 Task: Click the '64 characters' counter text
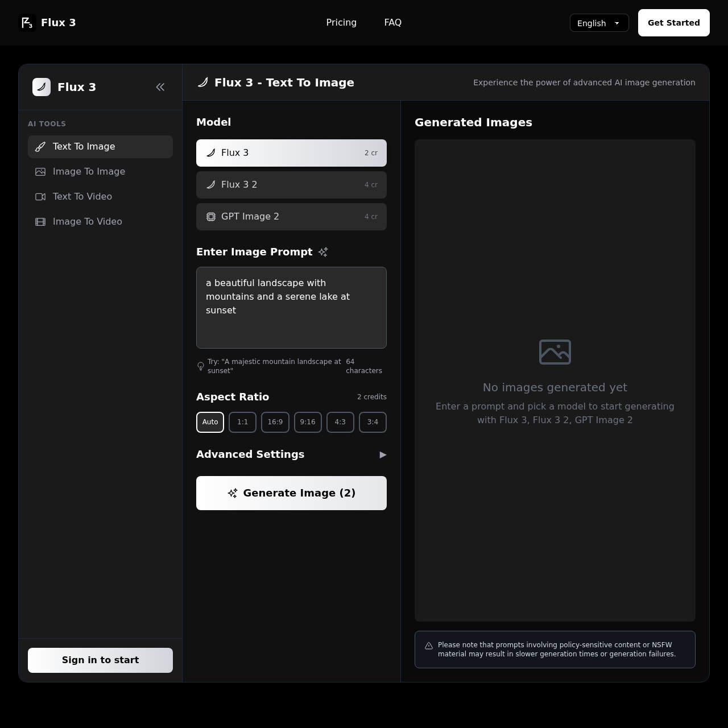364,366
